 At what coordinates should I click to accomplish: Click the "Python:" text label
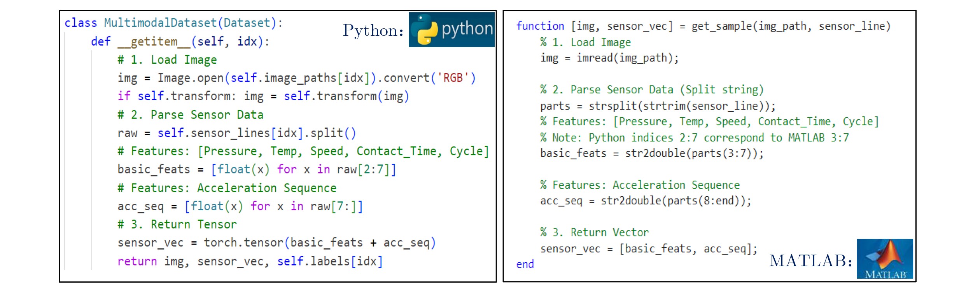click(x=373, y=30)
